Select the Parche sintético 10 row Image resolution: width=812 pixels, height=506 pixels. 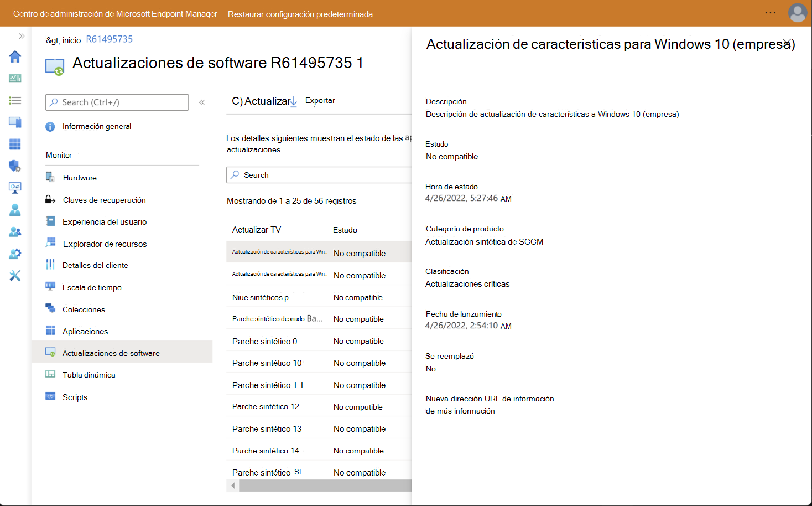[319, 363]
